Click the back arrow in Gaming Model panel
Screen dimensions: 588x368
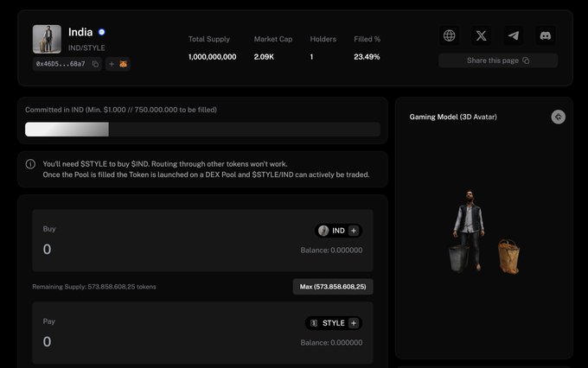(x=558, y=117)
